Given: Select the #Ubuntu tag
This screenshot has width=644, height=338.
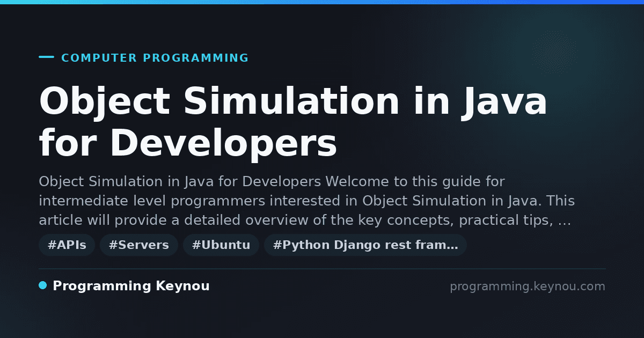Looking at the screenshot, I should coord(221,245).
